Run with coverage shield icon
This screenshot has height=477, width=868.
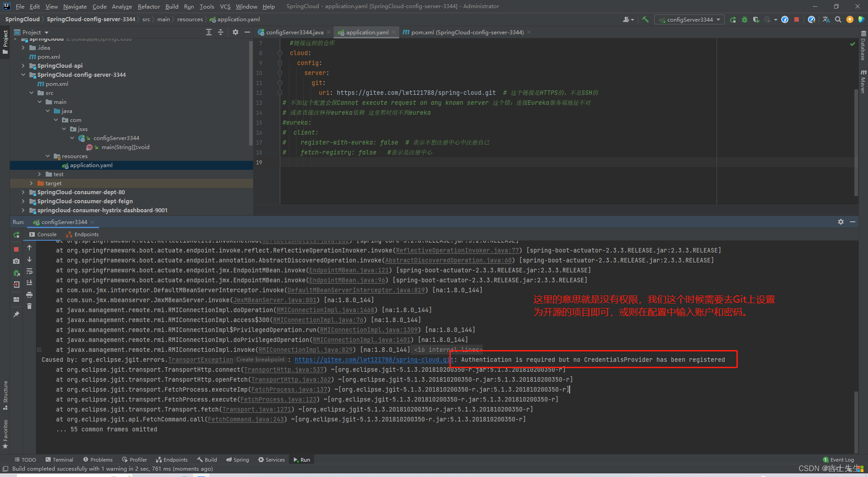(756, 19)
